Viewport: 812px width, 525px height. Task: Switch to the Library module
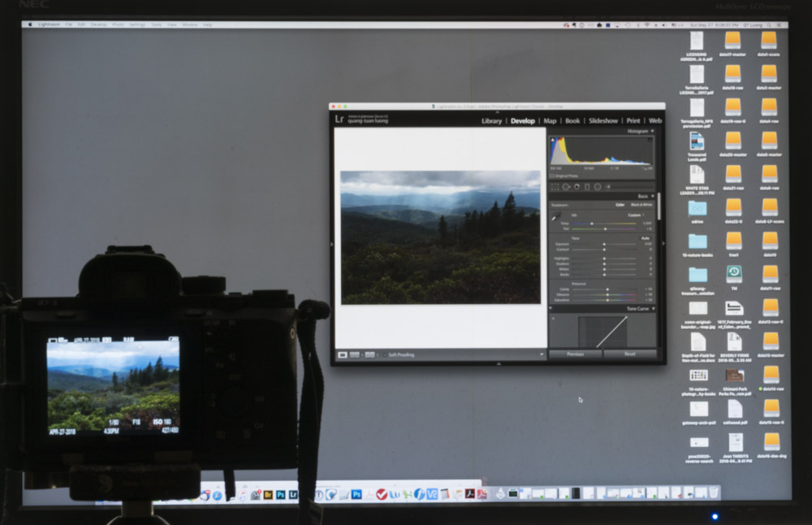tap(491, 121)
